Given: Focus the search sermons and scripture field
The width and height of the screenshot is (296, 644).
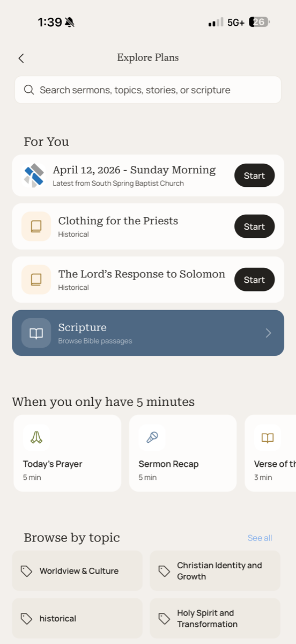Looking at the screenshot, I should [148, 90].
